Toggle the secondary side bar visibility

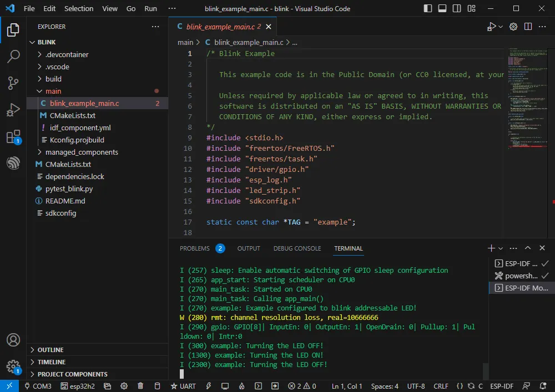coord(456,9)
